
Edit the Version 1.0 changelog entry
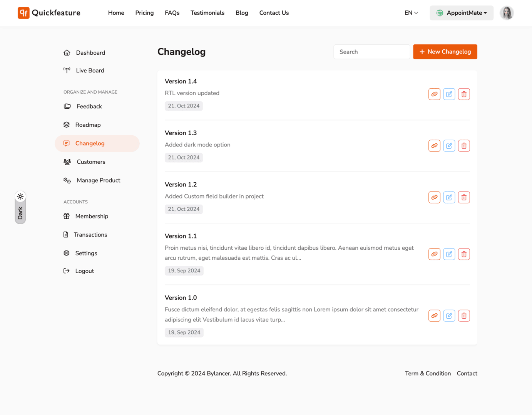pyautogui.click(x=449, y=316)
